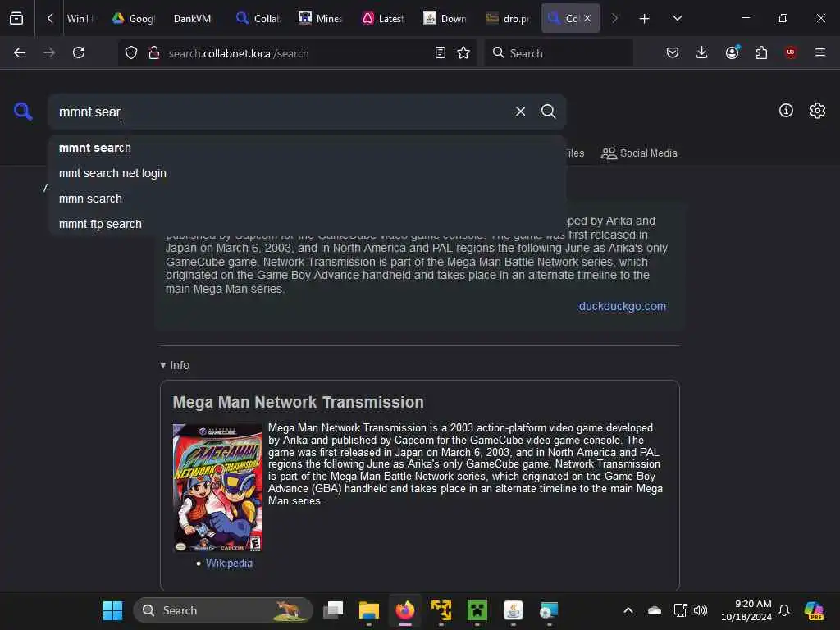List all tabs dropdown arrow

tap(677, 18)
